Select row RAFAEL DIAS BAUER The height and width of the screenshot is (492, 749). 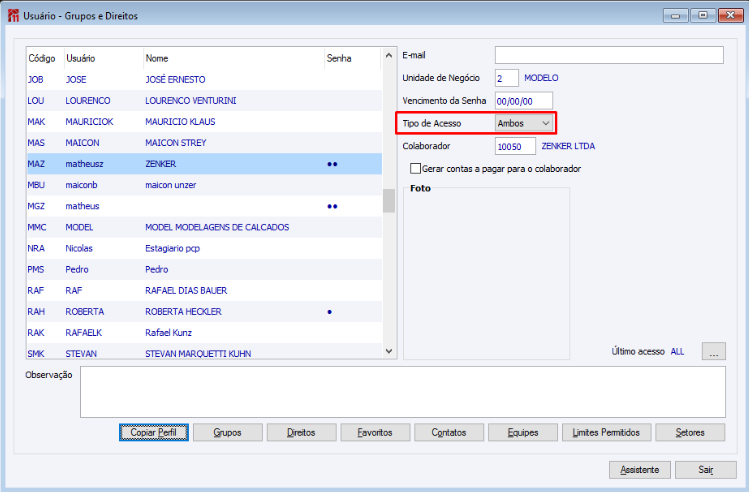click(204, 290)
